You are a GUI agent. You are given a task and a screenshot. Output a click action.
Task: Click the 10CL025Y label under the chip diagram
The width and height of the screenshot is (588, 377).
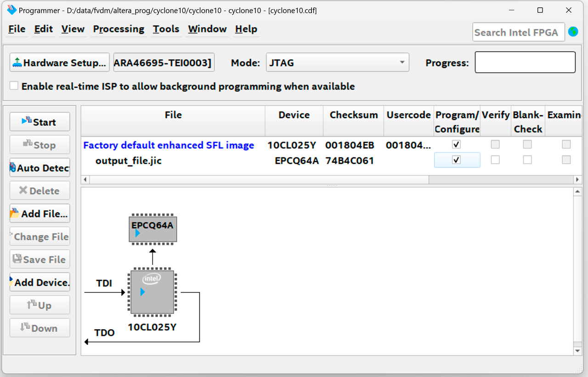coord(152,327)
